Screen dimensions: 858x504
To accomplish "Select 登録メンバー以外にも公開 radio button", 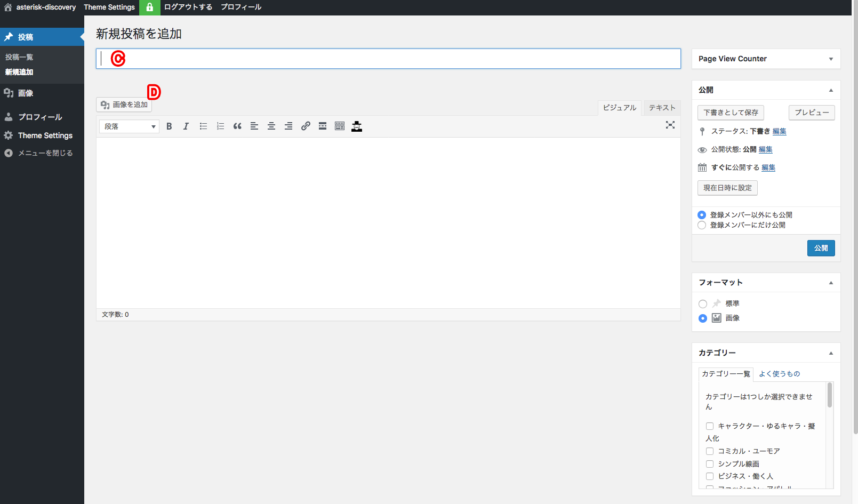I will point(702,215).
